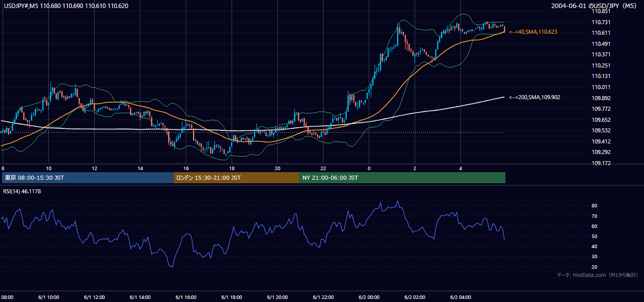The height and width of the screenshot is (302, 644).
Task: Click hour tick 22 under price chart
Action: 324,168
